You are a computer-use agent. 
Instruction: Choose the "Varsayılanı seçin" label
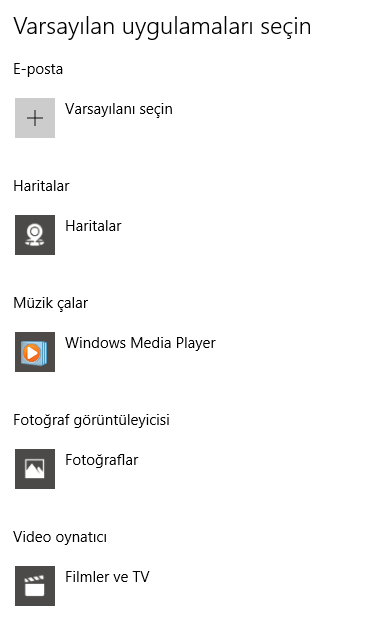point(119,109)
